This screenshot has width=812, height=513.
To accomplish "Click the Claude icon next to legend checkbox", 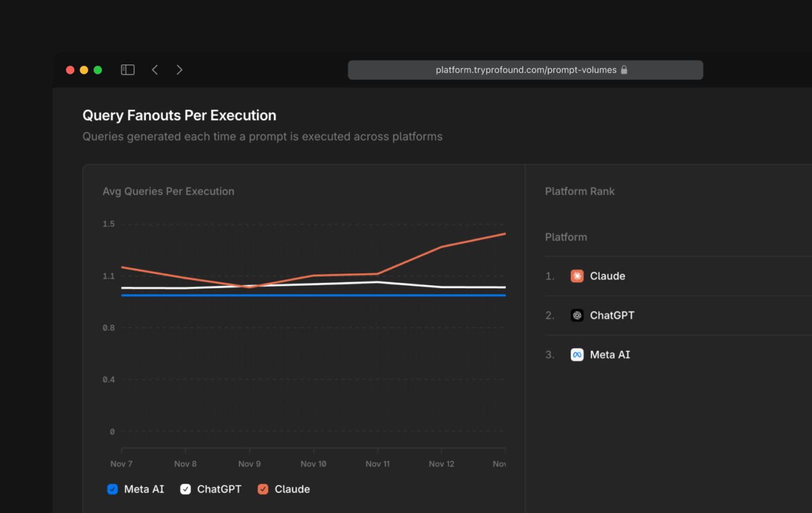I will pos(263,489).
